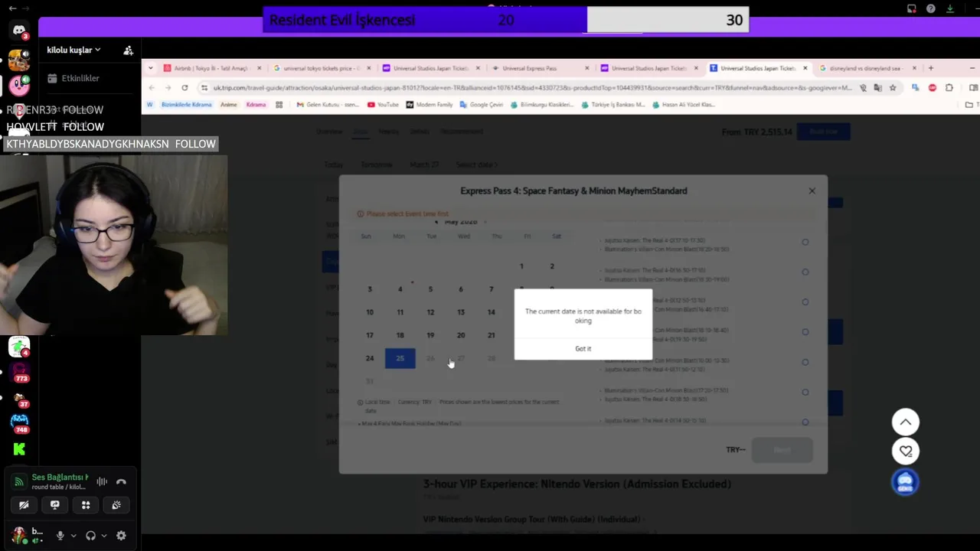Viewport: 980px width, 551px height.
Task: Open Bizimkilerle Kdrama bookmark folder
Action: (x=186, y=105)
